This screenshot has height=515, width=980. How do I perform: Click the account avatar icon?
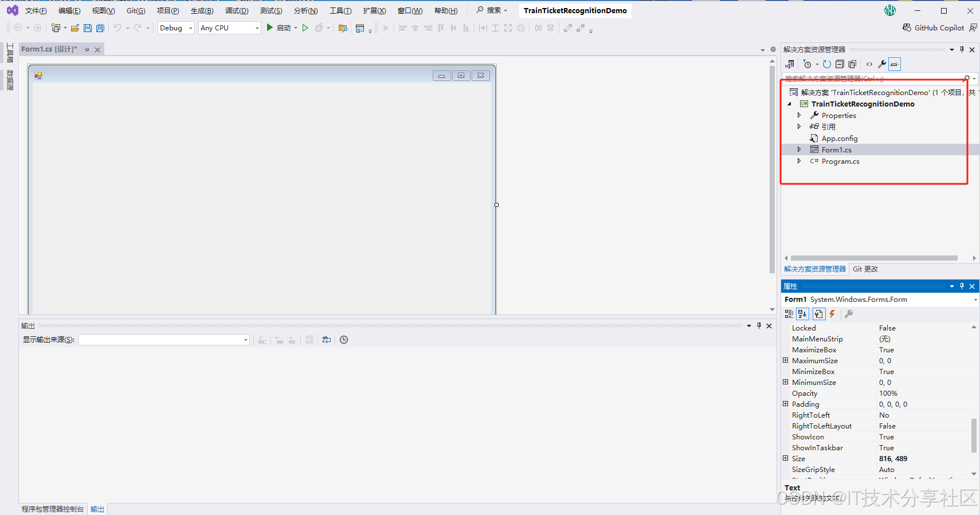pyautogui.click(x=890, y=10)
